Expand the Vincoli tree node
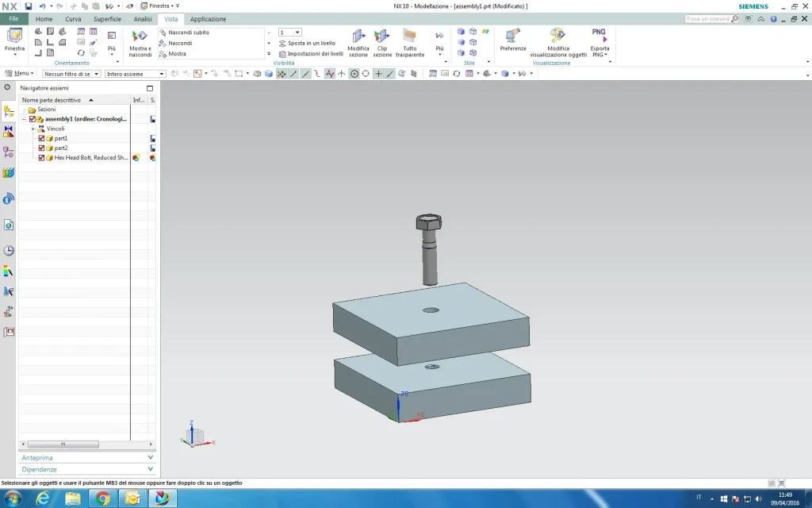Viewport: 812px width, 508px height. [x=33, y=129]
